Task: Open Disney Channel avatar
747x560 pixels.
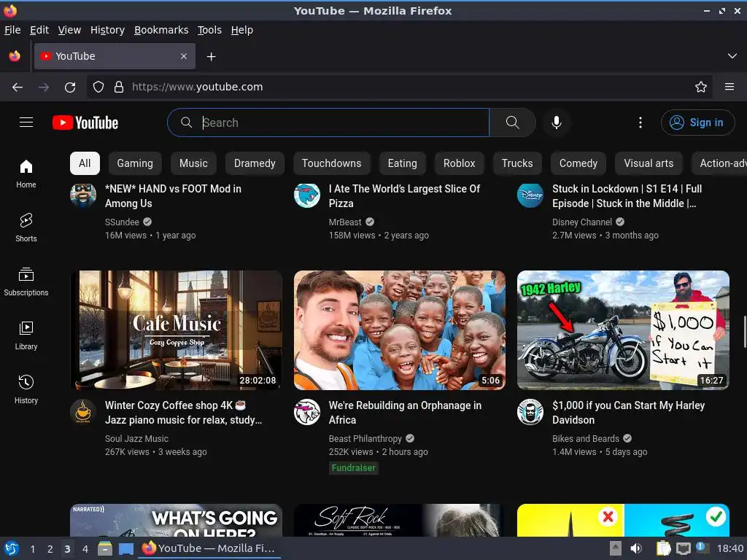Action: tap(530, 195)
